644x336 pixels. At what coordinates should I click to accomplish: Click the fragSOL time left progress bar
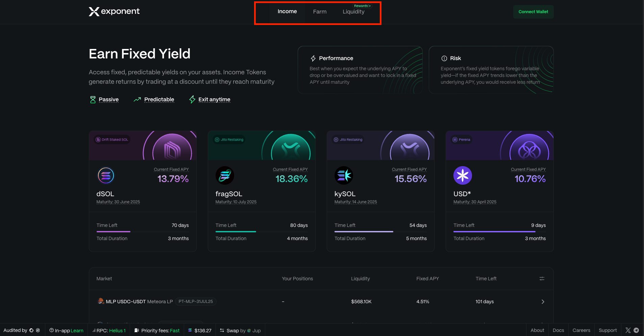point(262,232)
